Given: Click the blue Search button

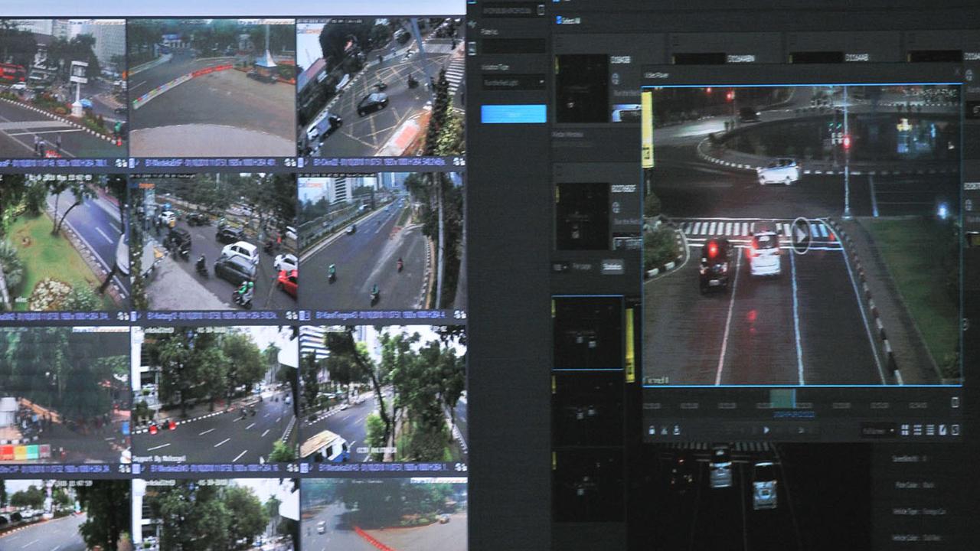Looking at the screenshot, I should click(x=513, y=114).
